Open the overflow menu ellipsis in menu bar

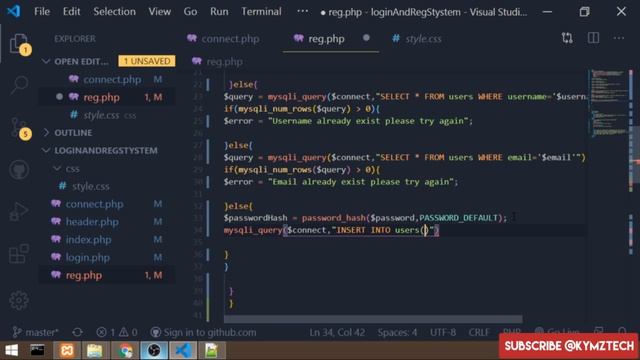(302, 11)
